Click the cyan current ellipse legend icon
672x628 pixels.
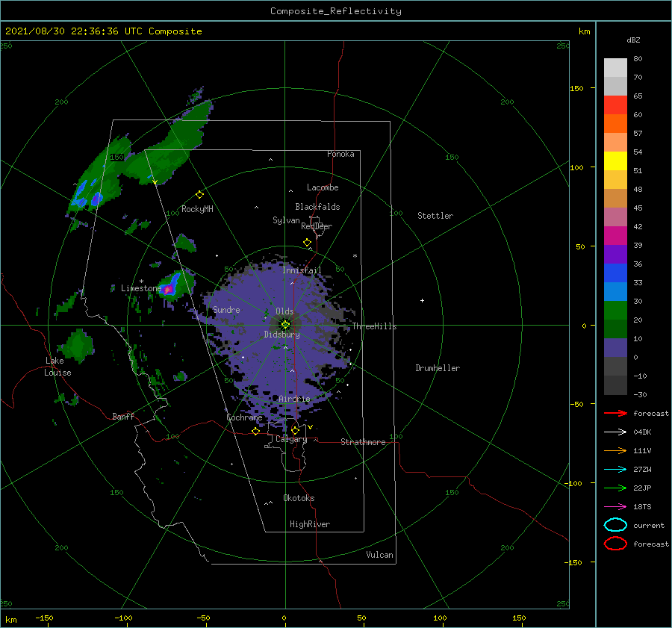(x=615, y=525)
